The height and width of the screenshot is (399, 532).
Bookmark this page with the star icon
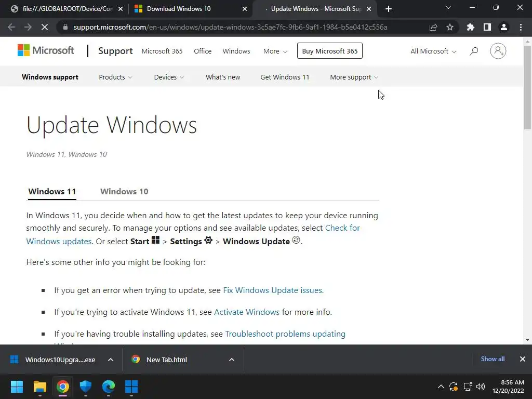(x=450, y=27)
